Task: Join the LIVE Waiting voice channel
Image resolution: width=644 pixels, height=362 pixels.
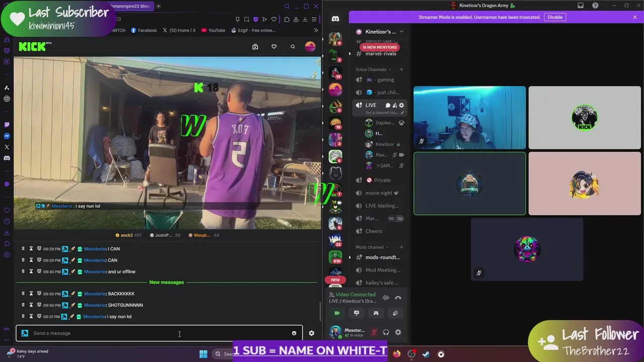Action: click(381, 206)
